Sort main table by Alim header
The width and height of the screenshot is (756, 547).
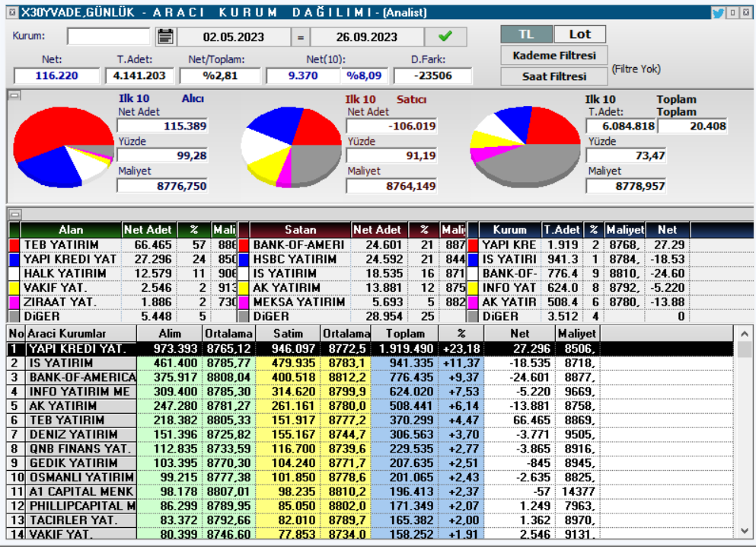tap(169, 334)
